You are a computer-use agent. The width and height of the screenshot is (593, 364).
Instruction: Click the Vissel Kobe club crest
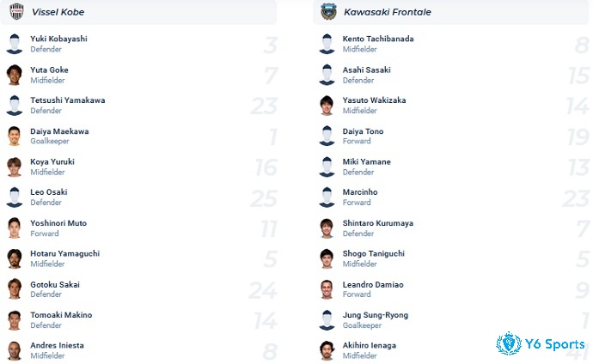(16, 12)
